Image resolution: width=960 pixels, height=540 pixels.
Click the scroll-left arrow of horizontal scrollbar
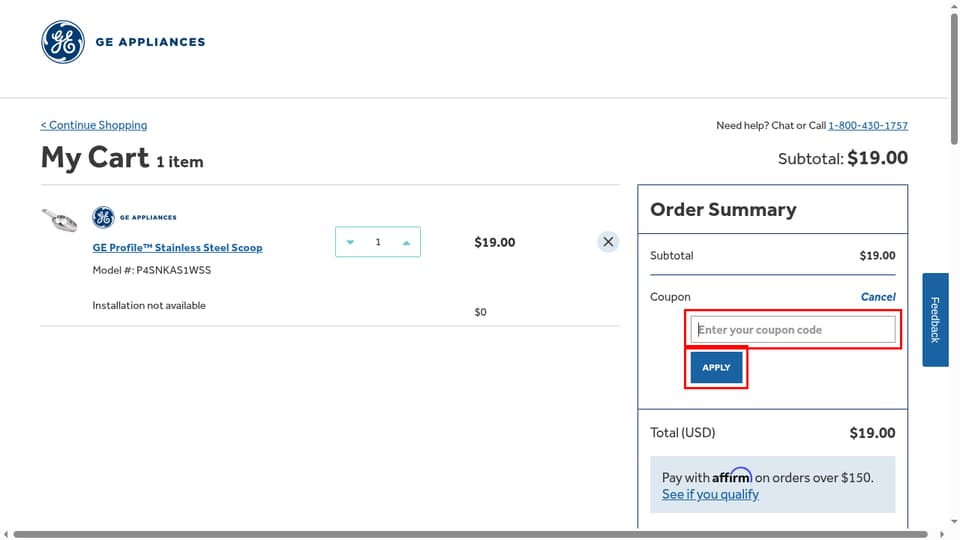[x=6, y=534]
